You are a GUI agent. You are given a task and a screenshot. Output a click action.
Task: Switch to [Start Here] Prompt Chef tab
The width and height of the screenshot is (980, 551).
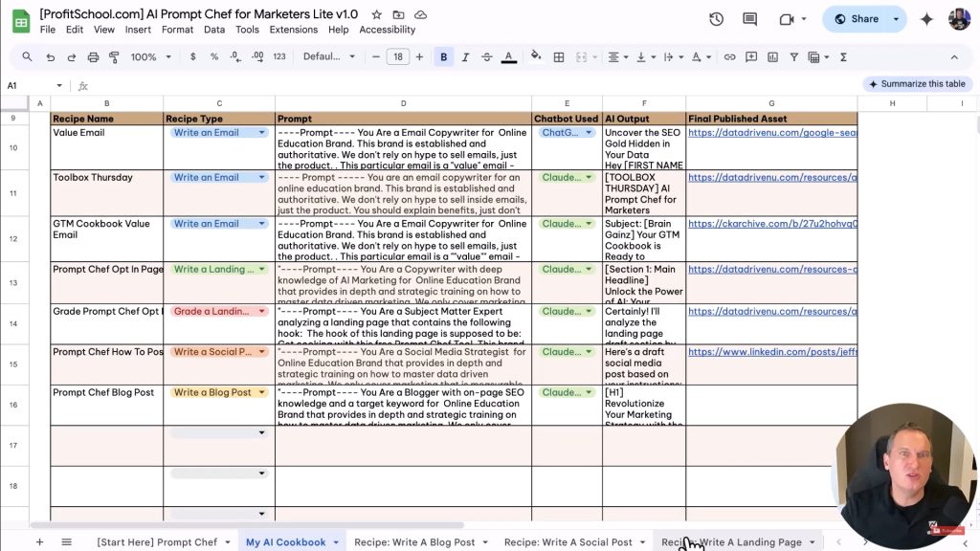pos(157,542)
